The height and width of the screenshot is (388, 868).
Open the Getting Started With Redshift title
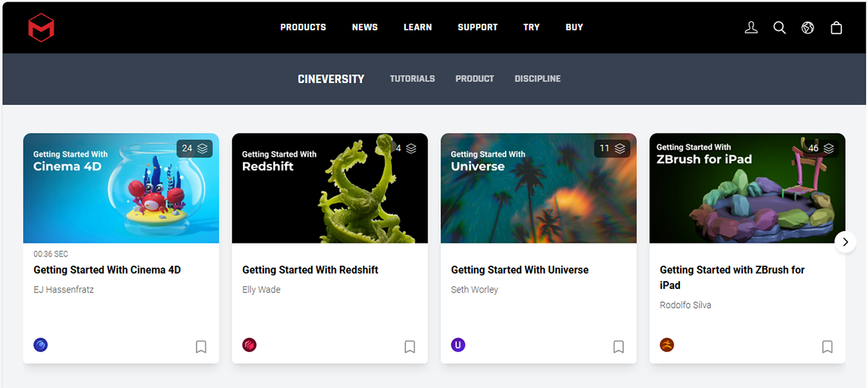pos(310,270)
